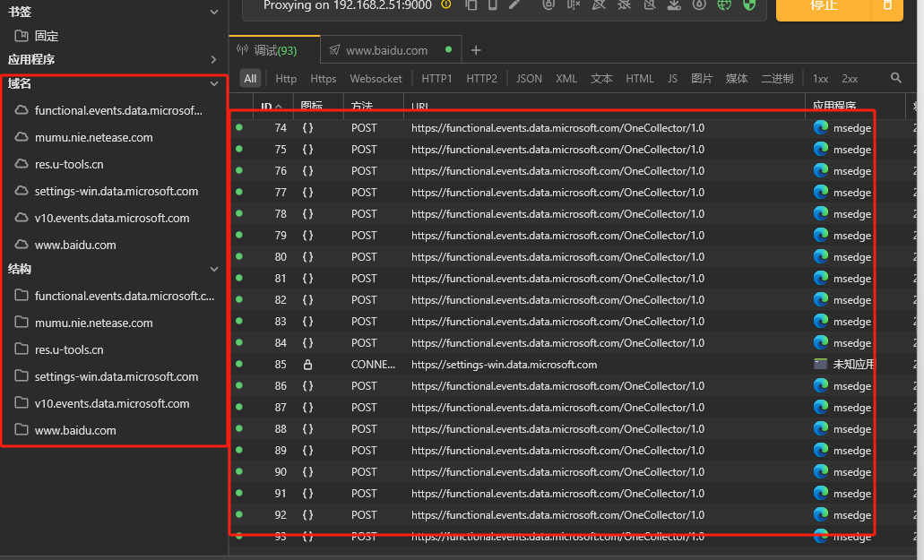
Task: Click the Edge browser icon in row 80
Action: point(821,256)
